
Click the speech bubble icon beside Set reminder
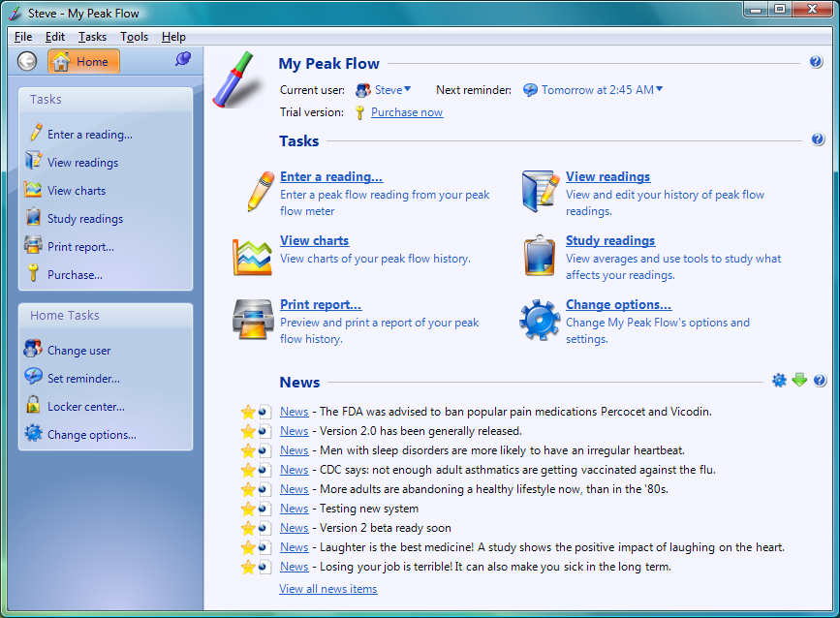[x=33, y=377]
